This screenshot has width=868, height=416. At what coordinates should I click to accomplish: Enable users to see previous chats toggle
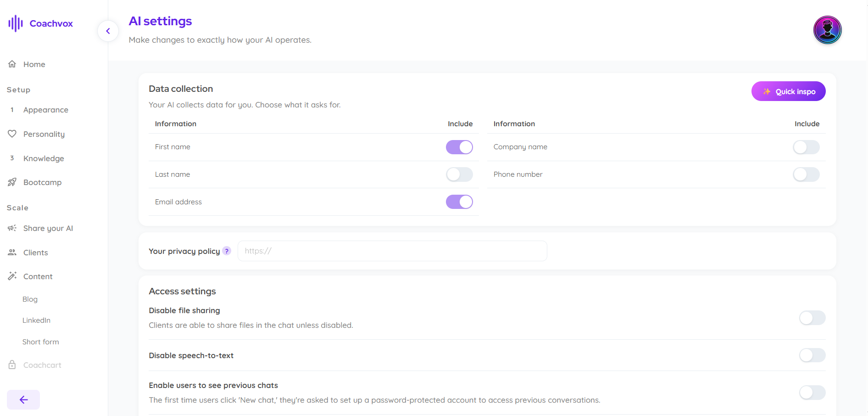pos(812,393)
